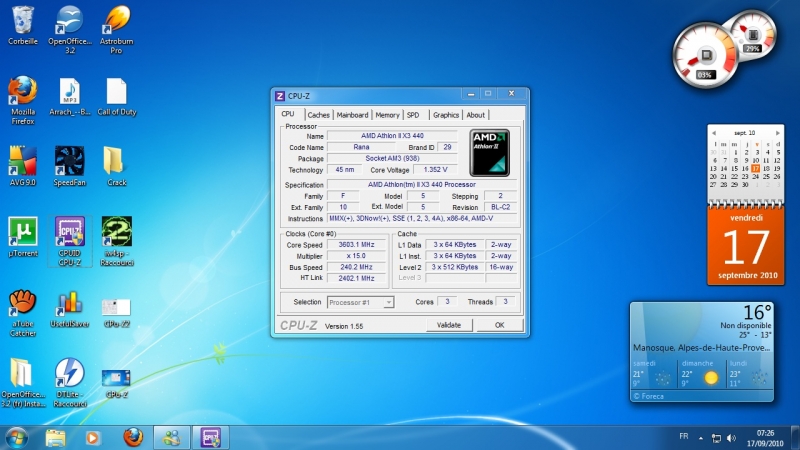Click the HT Link value 2402.1 MHz
This screenshot has width=800, height=450.
[356, 278]
